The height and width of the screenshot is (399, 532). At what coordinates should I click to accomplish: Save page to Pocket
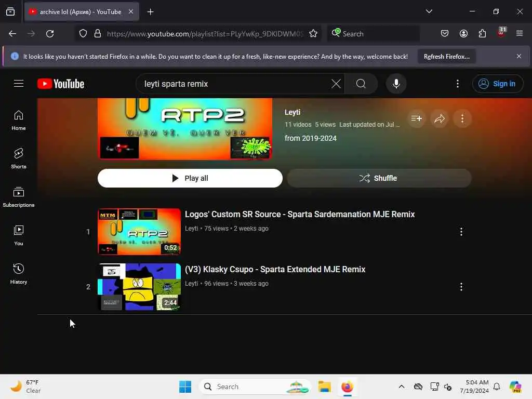click(x=445, y=34)
